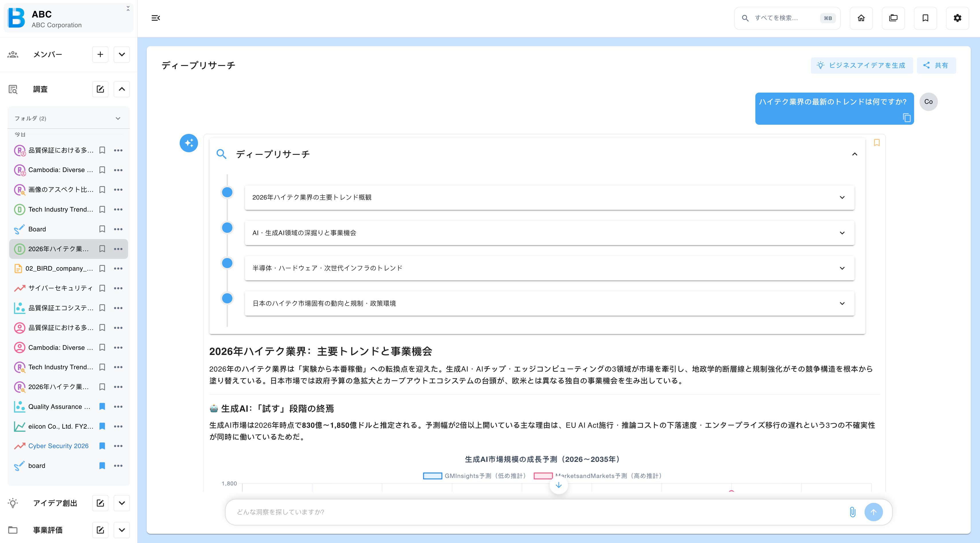Remove bookmark from lowercase board item
This screenshot has width=980, height=543.
tap(102, 466)
